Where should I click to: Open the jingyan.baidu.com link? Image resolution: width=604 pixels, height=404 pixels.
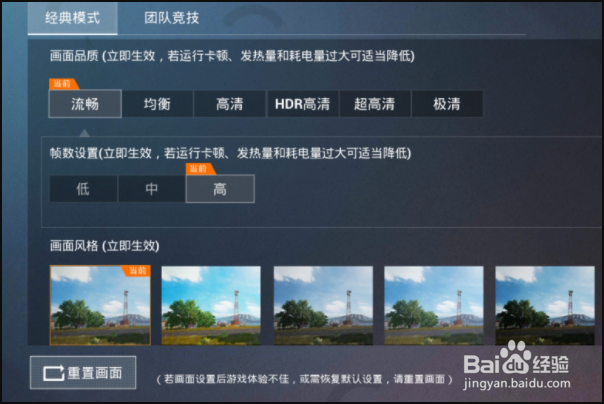point(517,384)
